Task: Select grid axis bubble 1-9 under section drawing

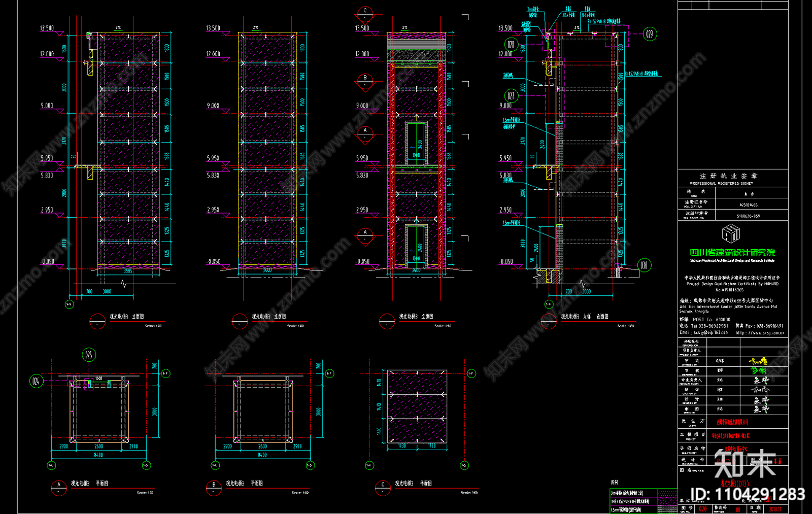Action: 548,304
